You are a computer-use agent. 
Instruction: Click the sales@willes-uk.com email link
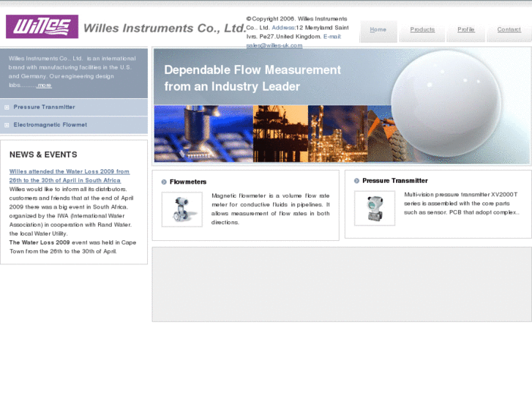pos(274,45)
